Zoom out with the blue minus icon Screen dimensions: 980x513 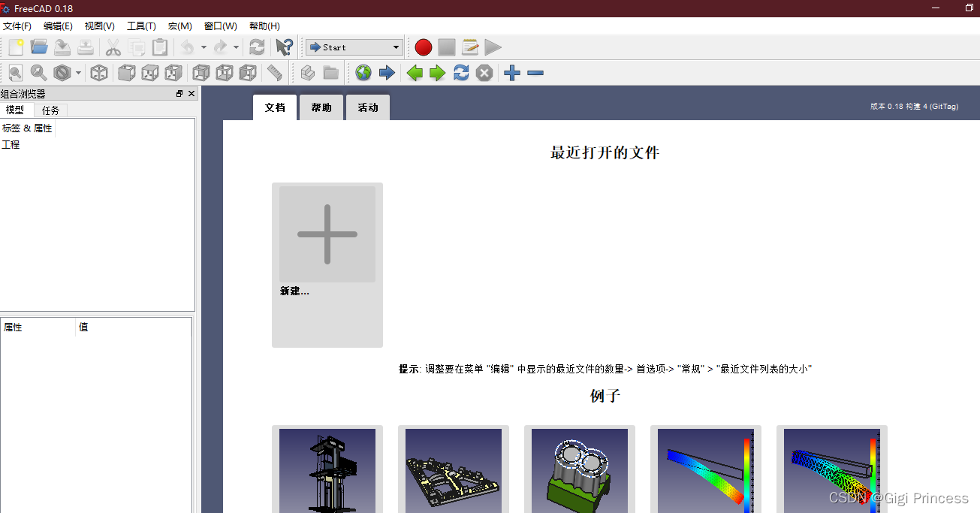click(x=535, y=73)
